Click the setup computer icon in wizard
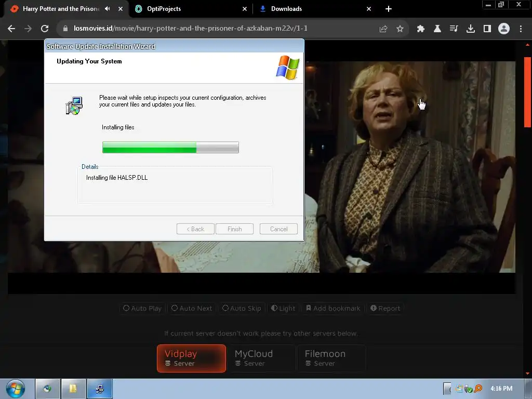 74,105
